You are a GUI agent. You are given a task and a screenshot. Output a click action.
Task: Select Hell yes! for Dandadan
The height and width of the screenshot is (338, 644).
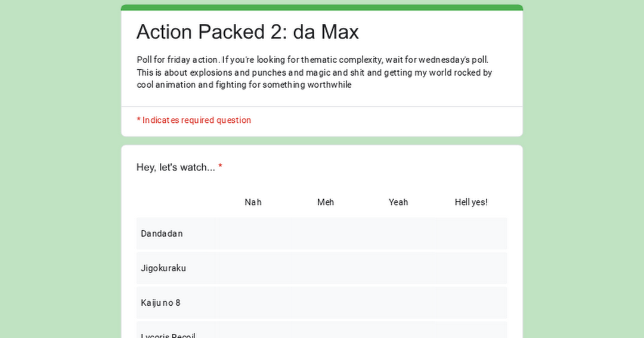click(x=471, y=234)
